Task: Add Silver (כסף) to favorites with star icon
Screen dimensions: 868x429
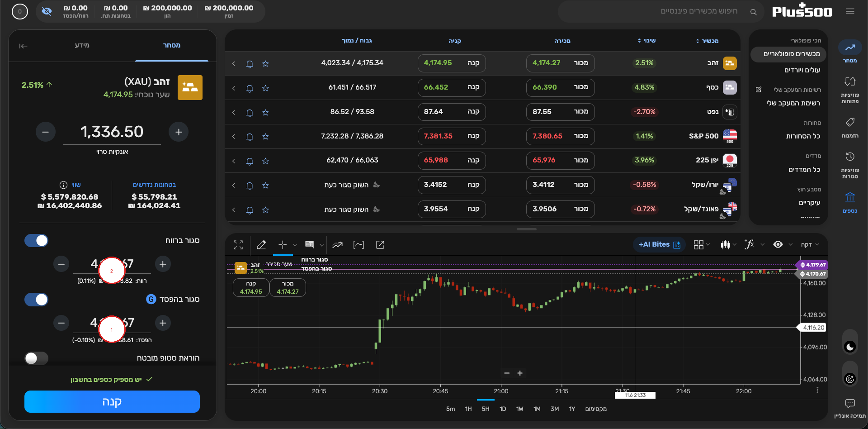Action: 265,88
